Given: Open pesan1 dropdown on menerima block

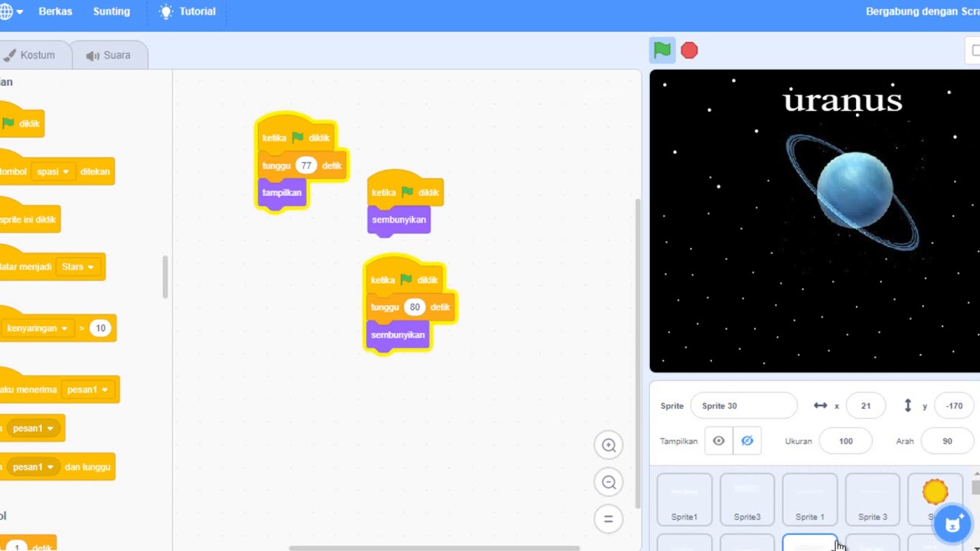Looking at the screenshot, I should [x=88, y=390].
